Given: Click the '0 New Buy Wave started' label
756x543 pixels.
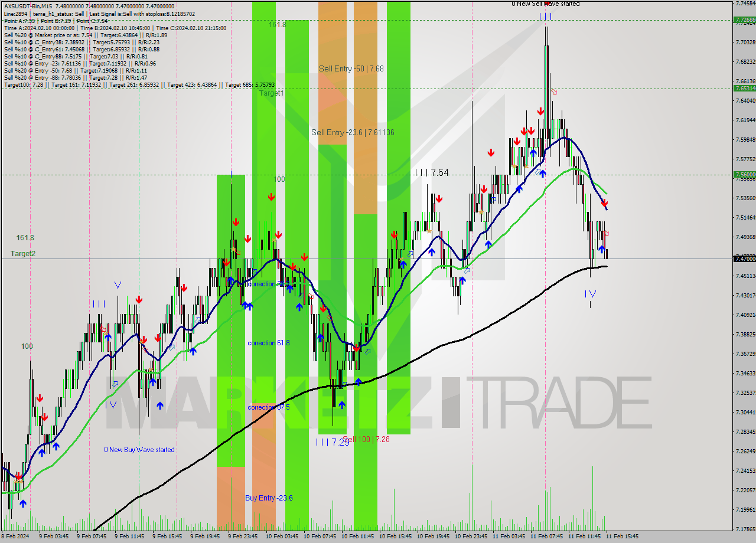Looking at the screenshot, I should (139, 450).
